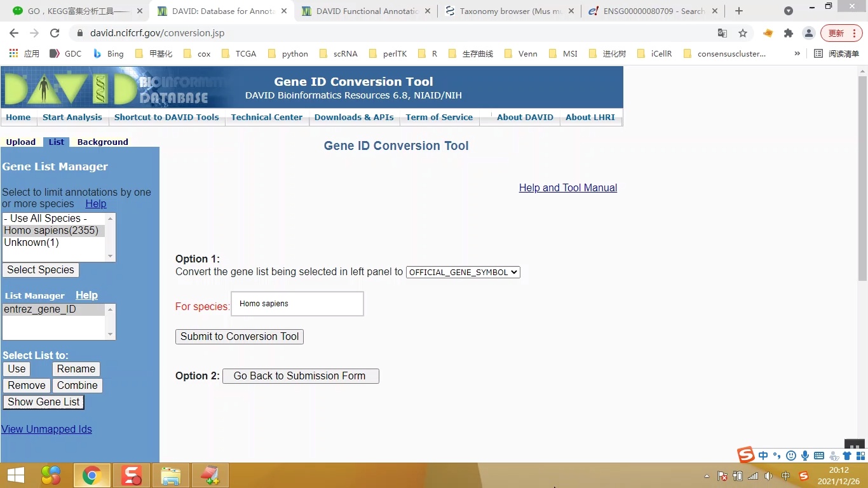Click the new tab plus icon

(x=738, y=11)
